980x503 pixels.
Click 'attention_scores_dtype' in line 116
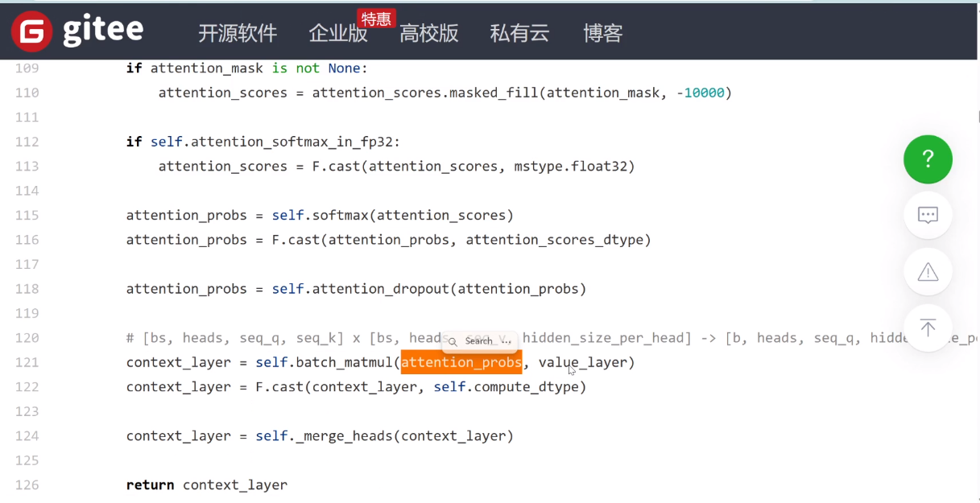tap(555, 240)
